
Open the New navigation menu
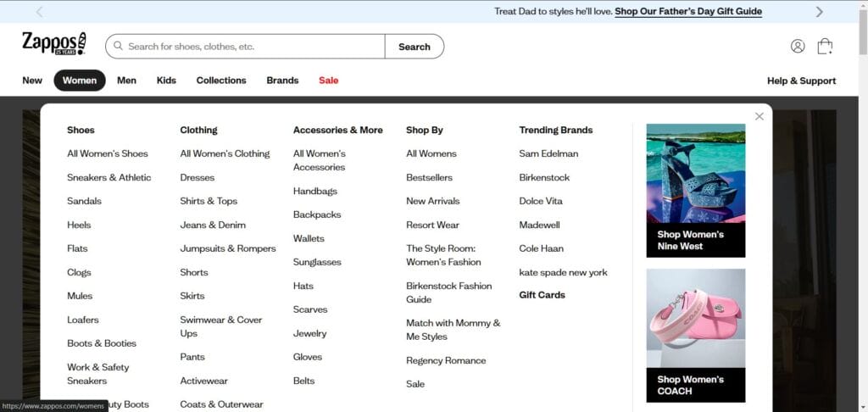(x=32, y=81)
